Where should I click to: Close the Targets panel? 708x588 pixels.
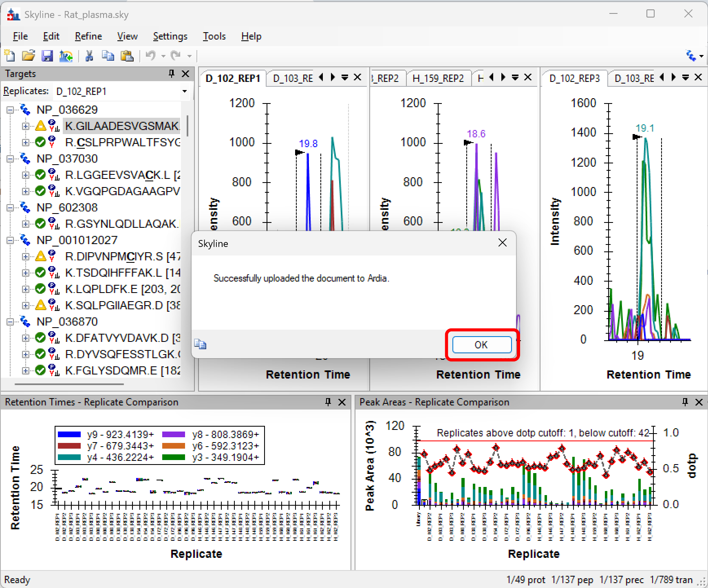[x=185, y=74]
